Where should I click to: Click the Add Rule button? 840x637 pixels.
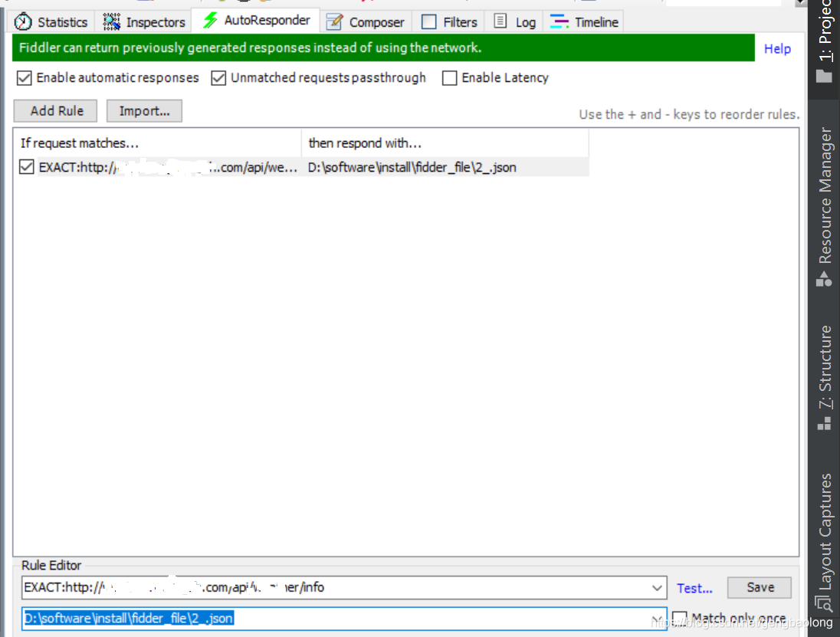pos(56,111)
